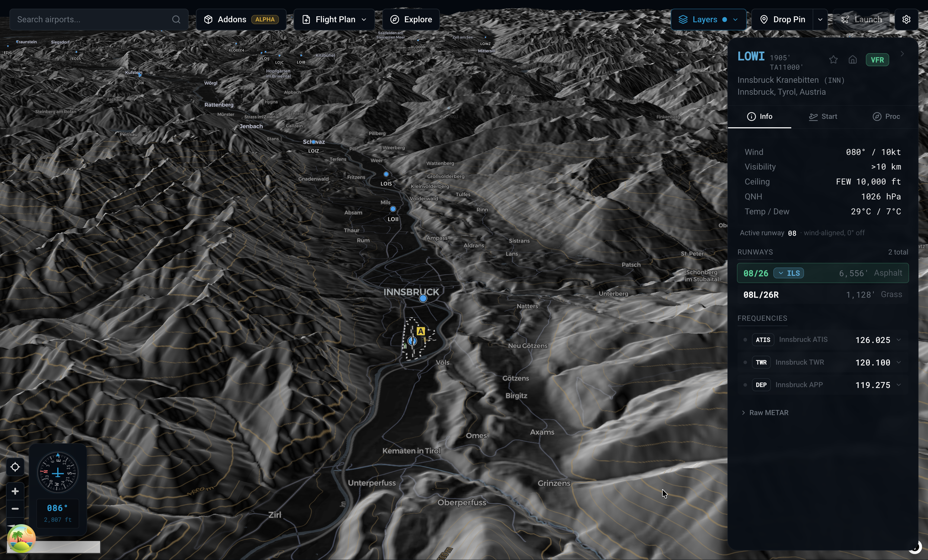
Task: Click the VFR flight category badge
Action: point(877,60)
